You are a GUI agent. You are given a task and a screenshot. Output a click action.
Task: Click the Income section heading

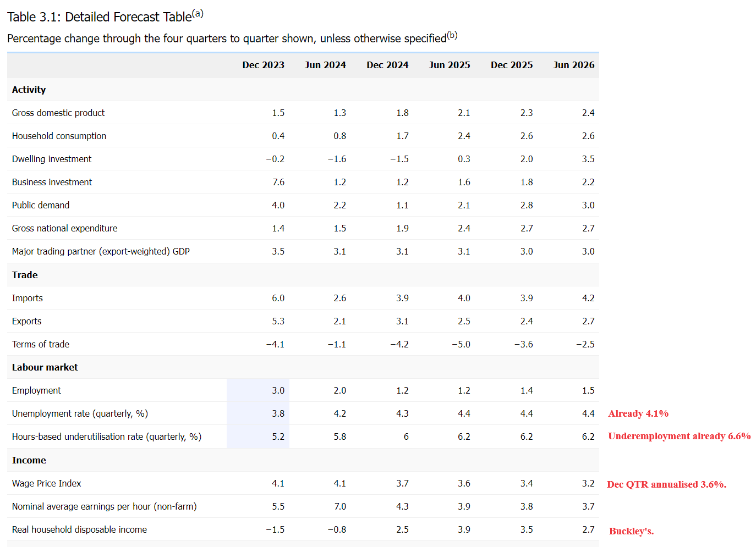(x=29, y=460)
